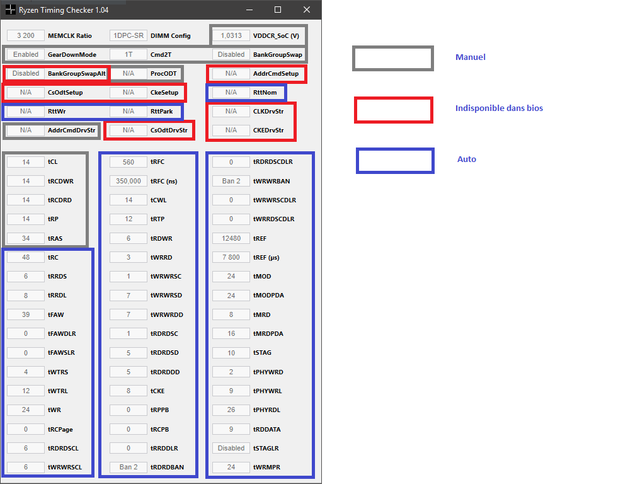Click the tWRRD value 3 field
640x484 pixels.
pyautogui.click(x=128, y=257)
